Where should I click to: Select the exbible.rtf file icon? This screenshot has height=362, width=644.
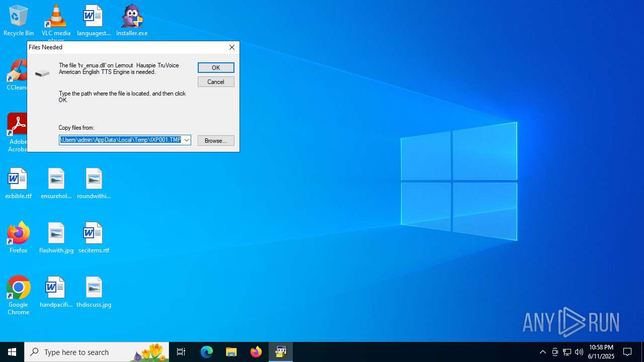tap(18, 184)
